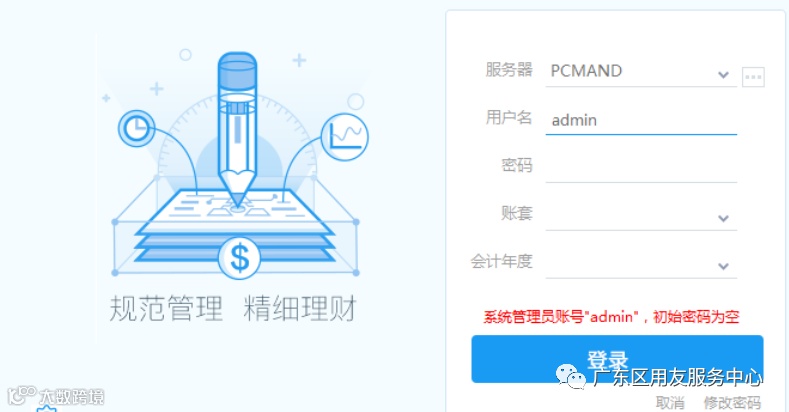The width and height of the screenshot is (789, 412).
Task: Click the red admin initial password hint
Action: click(x=611, y=317)
